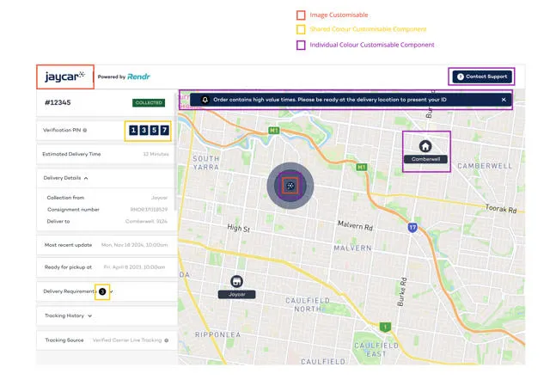Viewport: 550px width, 392px height.
Task: Click the consignment number value
Action: coord(149,210)
